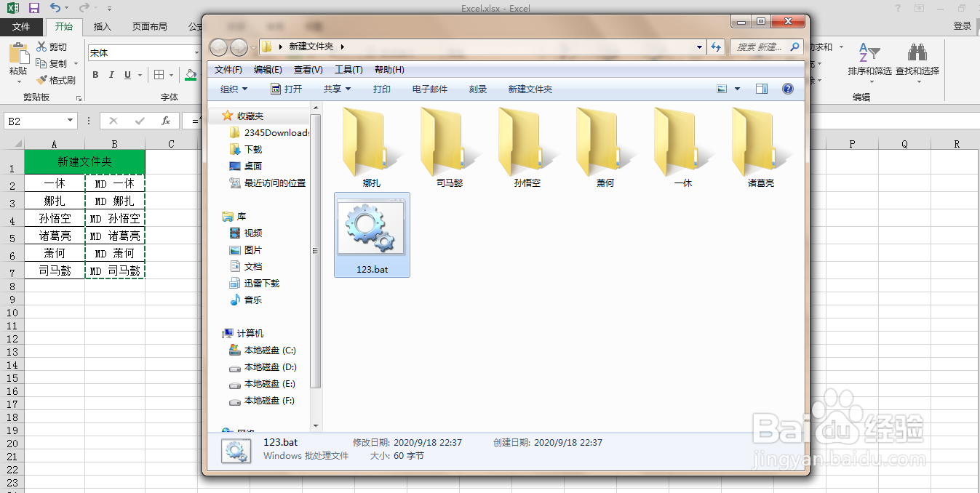Click the 新建文件夹 button in Explorer

pos(530,89)
